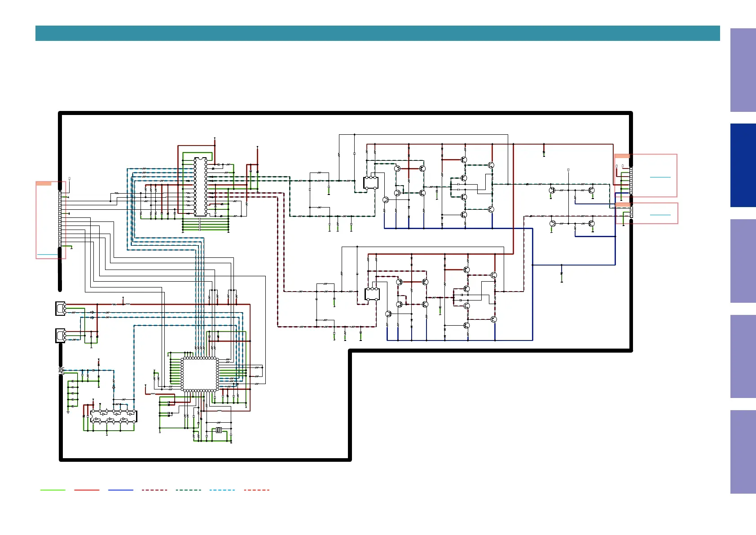756x535 pixels.
Task: Click the solid blue legend line
Action: [121, 490]
